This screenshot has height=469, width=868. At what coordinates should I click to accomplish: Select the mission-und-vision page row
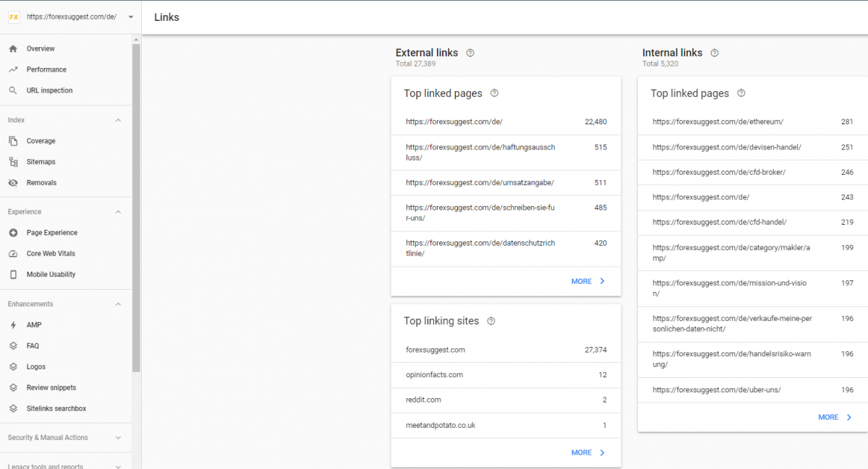[x=752, y=288]
